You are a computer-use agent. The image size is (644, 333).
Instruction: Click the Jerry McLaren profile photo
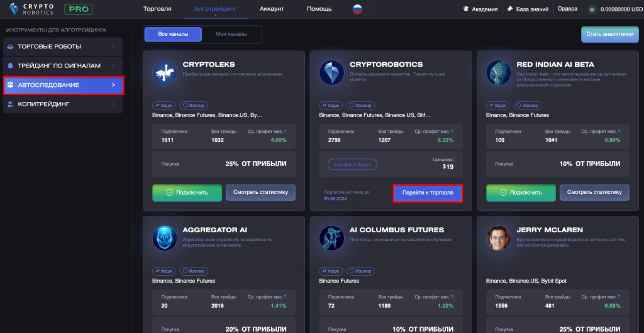[498, 238]
